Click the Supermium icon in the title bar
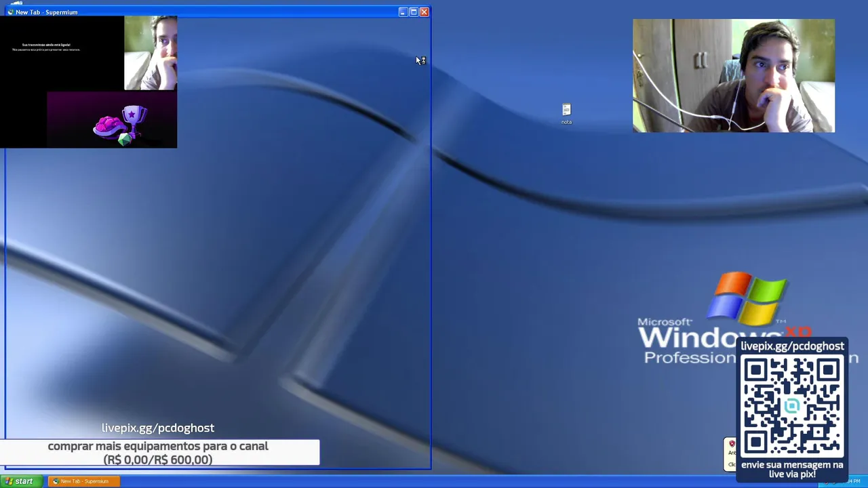 (x=10, y=12)
